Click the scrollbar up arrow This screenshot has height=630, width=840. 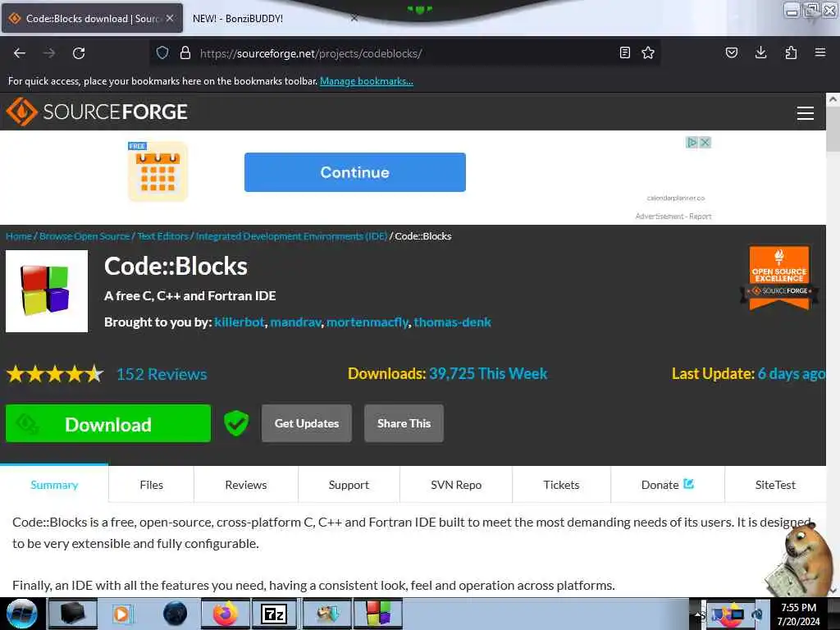click(x=833, y=99)
